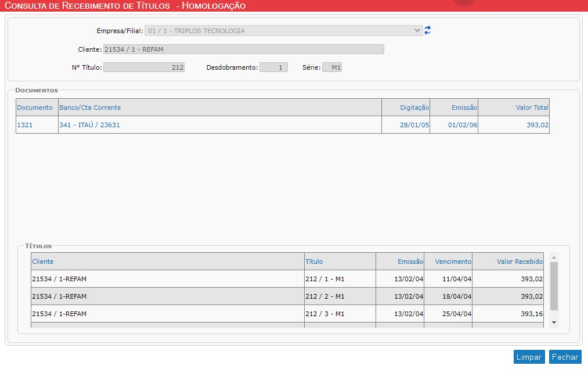Click the Nº Título input field

(x=144, y=67)
